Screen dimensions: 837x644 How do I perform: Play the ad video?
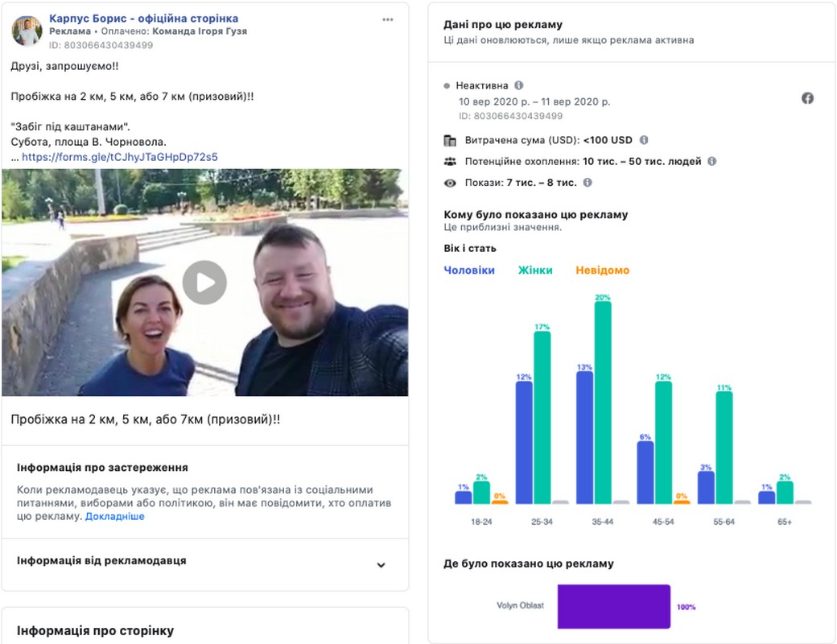click(x=204, y=283)
